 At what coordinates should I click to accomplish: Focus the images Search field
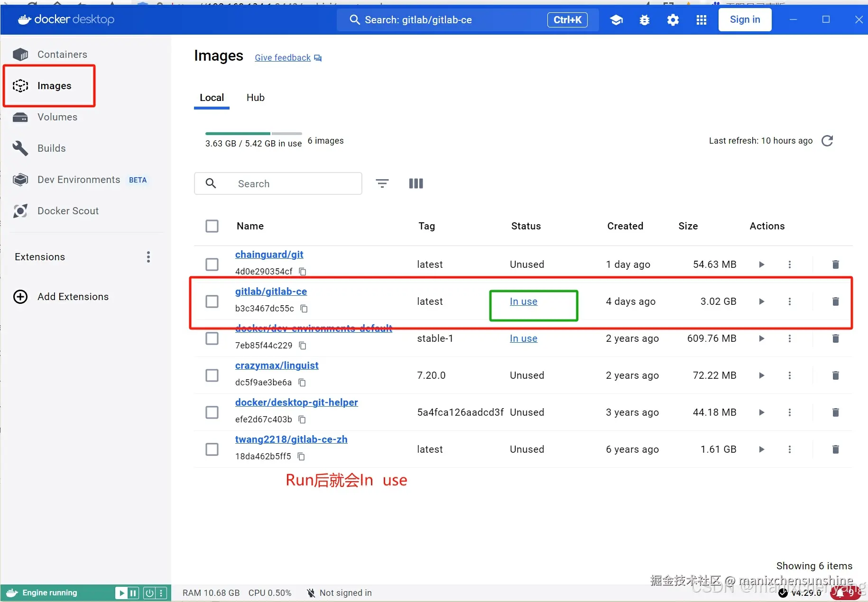tap(278, 183)
